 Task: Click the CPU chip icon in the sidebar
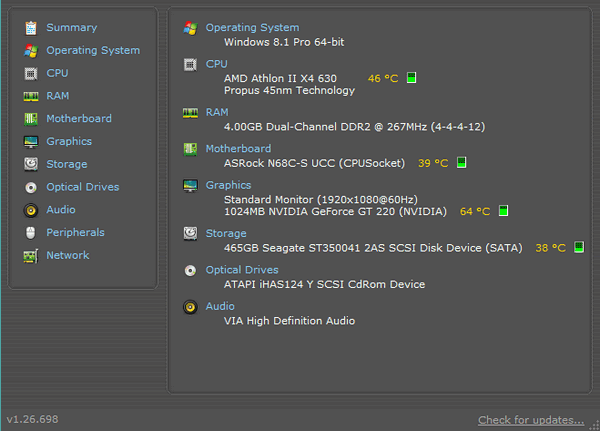coord(31,73)
